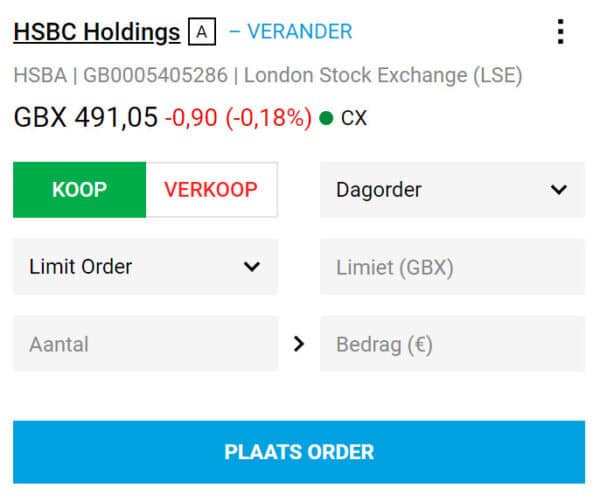Screen dimensions: 600x502
Task: Click the green market status dot
Action: point(326,117)
